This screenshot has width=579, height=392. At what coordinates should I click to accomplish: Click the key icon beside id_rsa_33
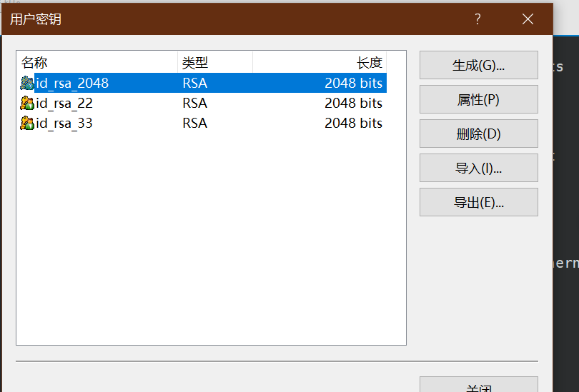pyautogui.click(x=27, y=123)
